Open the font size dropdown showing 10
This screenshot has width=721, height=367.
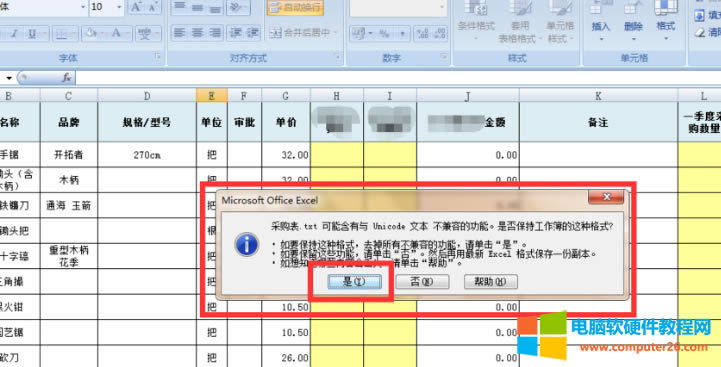pyautogui.click(x=119, y=7)
